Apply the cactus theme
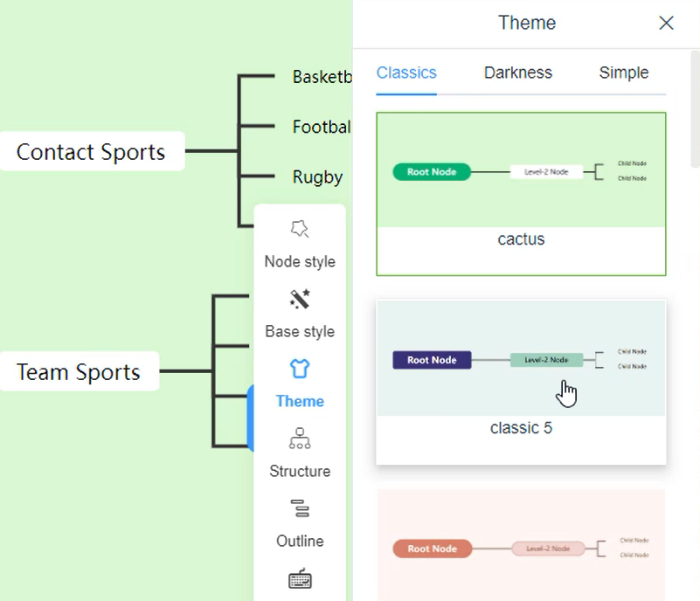Image resolution: width=700 pixels, height=601 pixels. coord(521,171)
